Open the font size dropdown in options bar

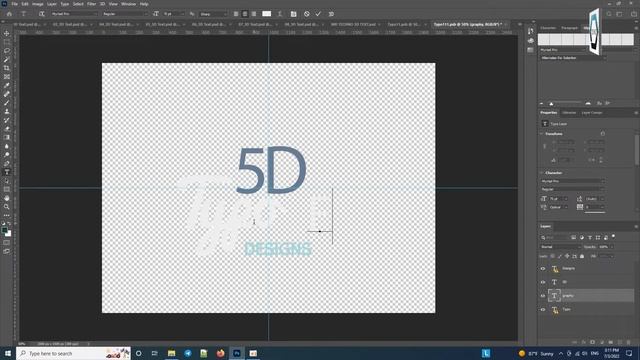[x=174, y=14]
